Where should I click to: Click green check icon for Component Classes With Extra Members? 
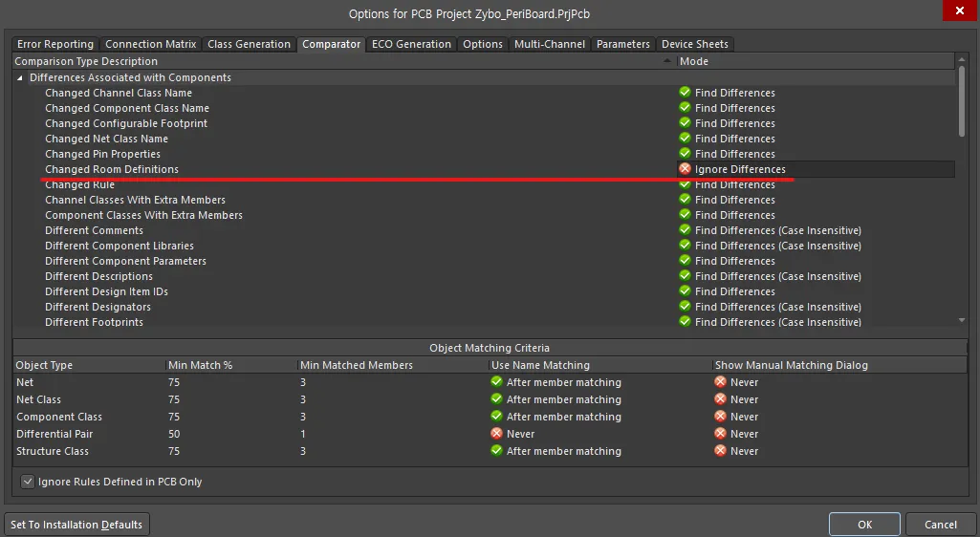pyautogui.click(x=685, y=214)
